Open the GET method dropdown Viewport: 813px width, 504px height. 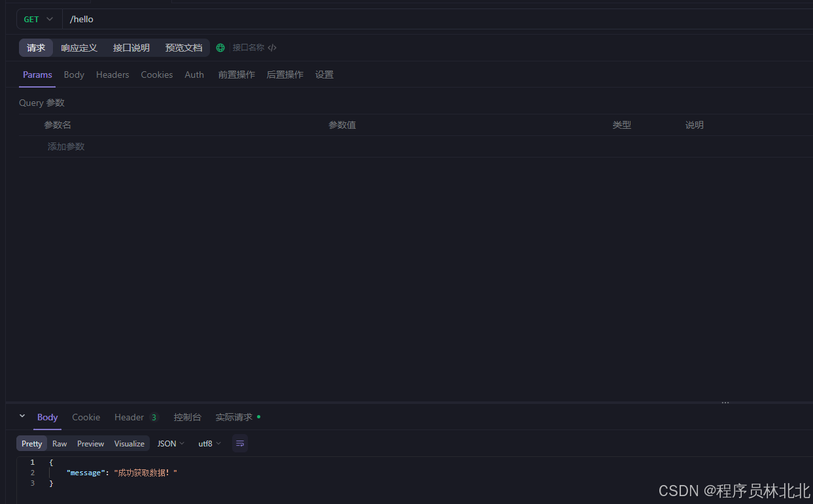pyautogui.click(x=39, y=20)
